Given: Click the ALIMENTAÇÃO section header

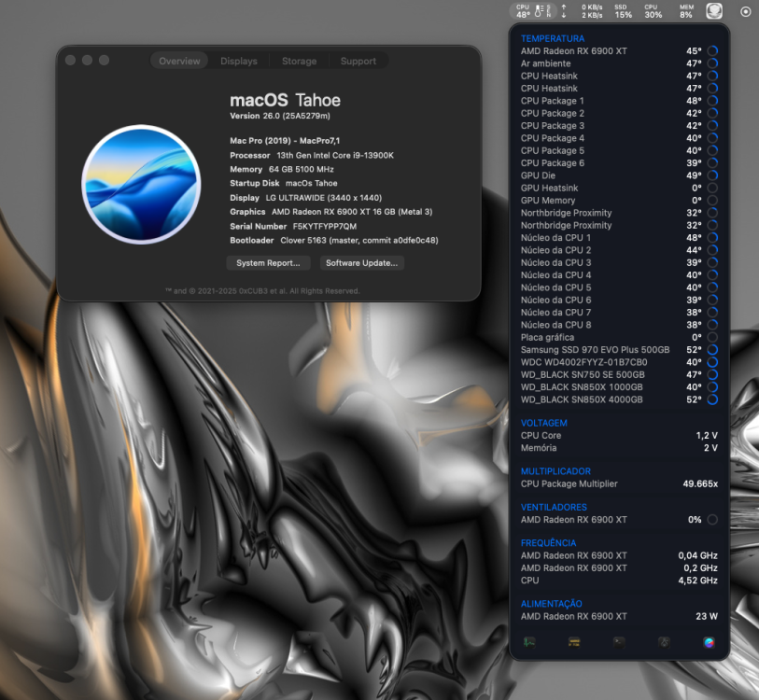Looking at the screenshot, I should [x=552, y=603].
